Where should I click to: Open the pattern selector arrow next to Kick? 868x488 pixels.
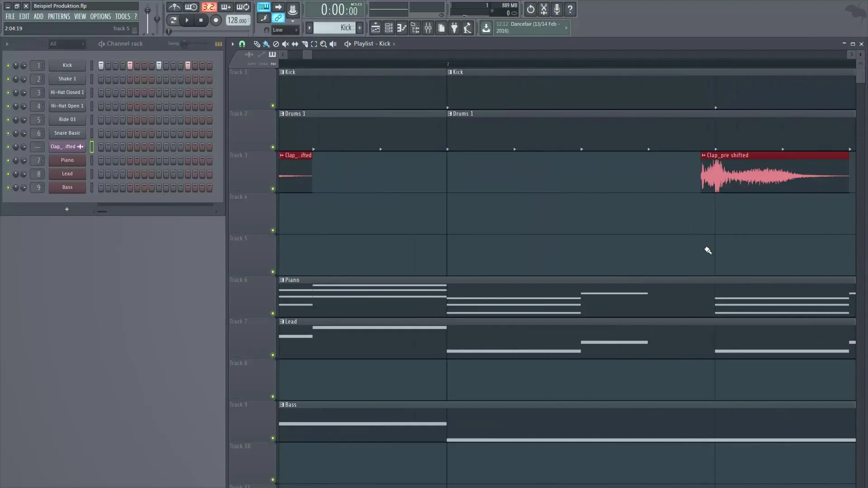click(x=309, y=28)
